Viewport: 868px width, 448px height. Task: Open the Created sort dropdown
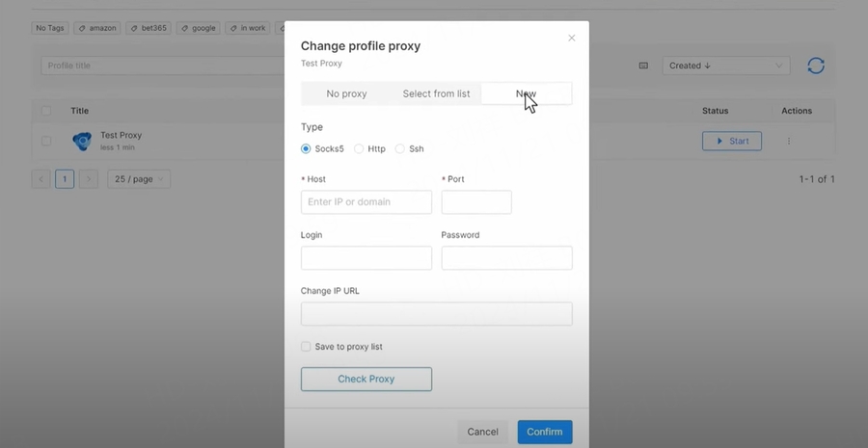725,66
